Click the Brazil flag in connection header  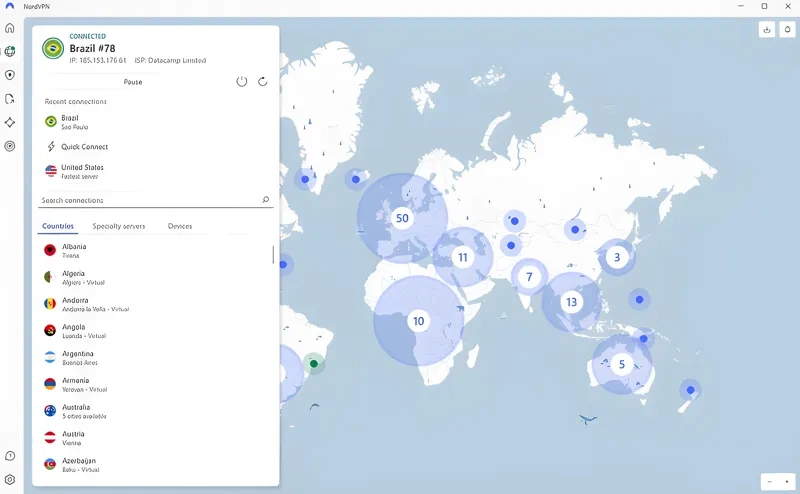click(x=53, y=48)
